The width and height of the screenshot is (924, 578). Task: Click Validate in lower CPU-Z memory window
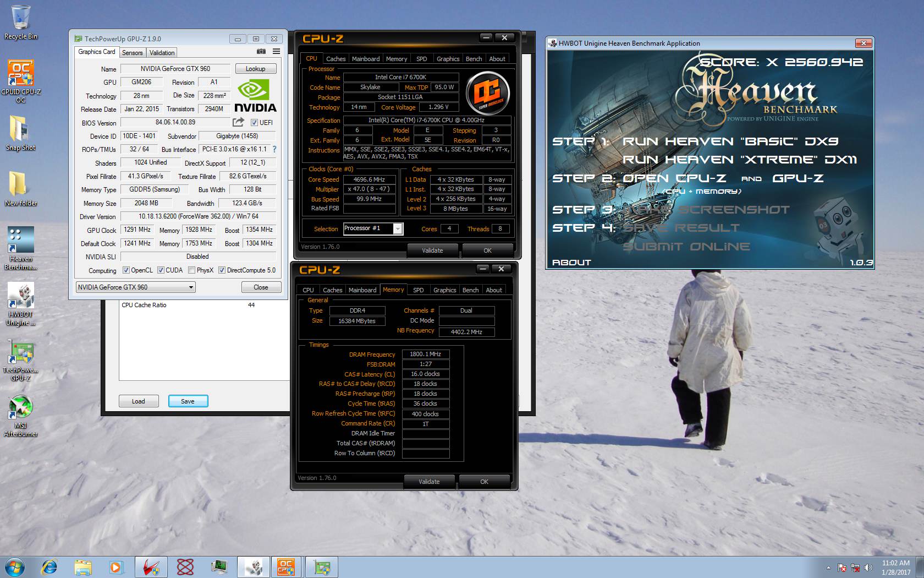point(429,482)
